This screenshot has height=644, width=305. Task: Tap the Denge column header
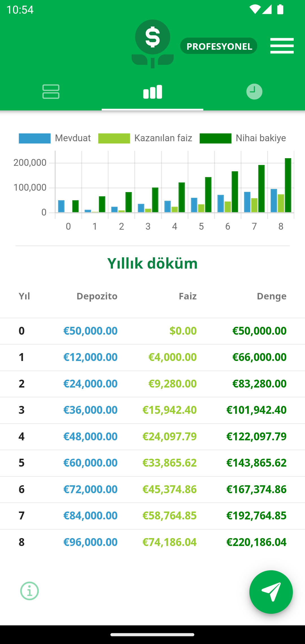click(x=272, y=296)
